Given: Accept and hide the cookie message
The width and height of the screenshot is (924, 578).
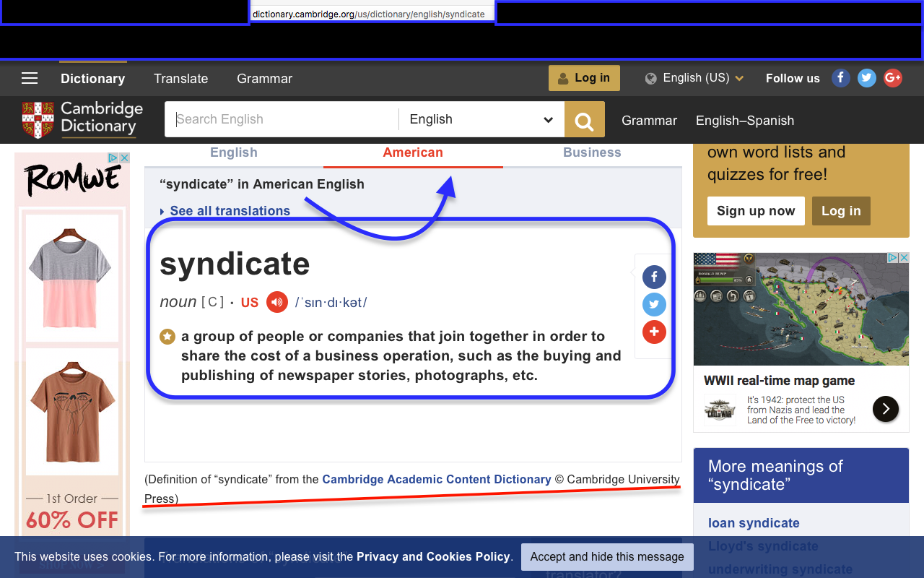Looking at the screenshot, I should (607, 556).
